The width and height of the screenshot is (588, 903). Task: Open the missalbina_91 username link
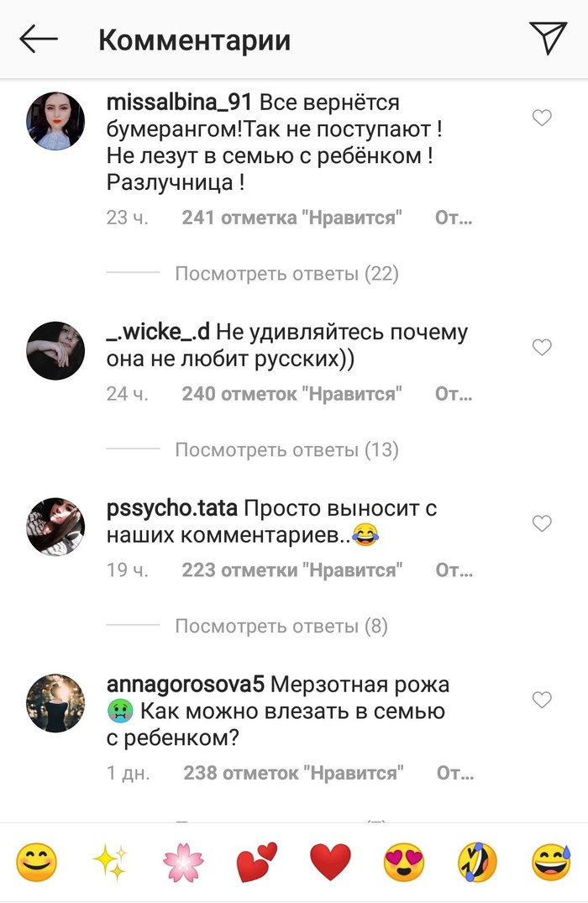[179, 102]
